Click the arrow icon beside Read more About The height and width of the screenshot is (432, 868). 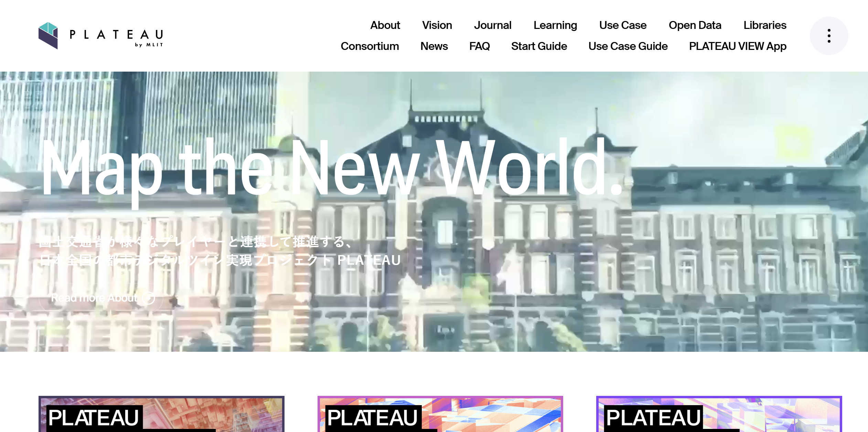coord(149,298)
